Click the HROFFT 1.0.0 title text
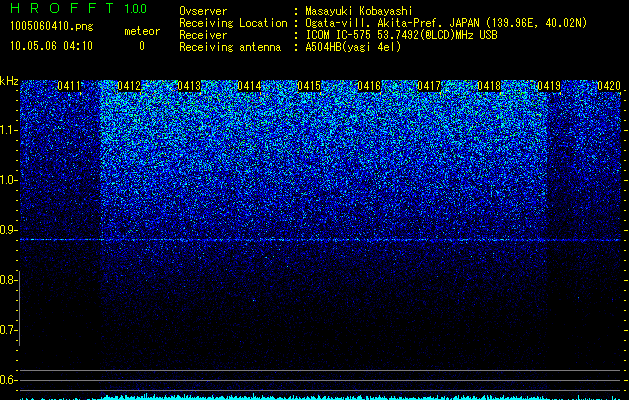 coord(79,8)
